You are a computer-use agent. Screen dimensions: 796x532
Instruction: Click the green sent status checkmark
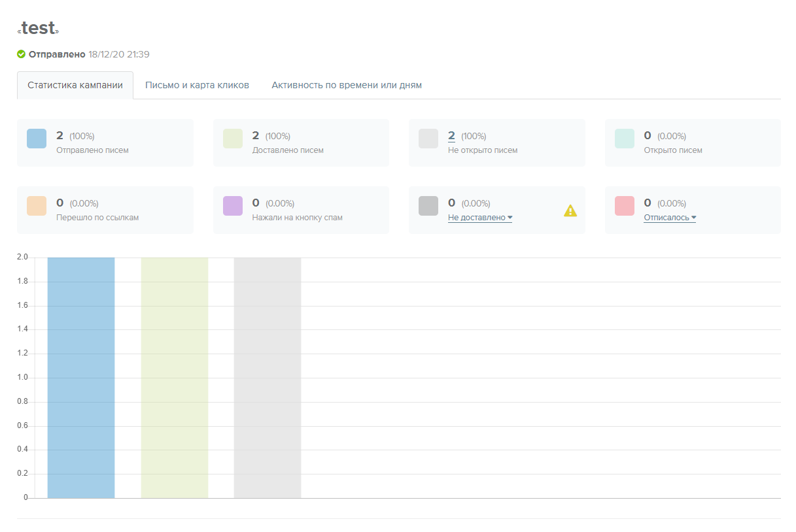[22, 54]
